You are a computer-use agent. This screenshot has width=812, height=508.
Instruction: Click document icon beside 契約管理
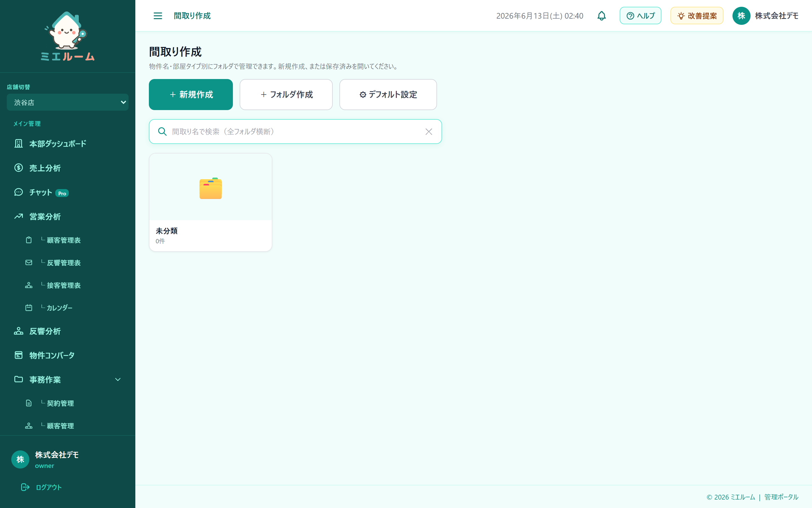pos(29,403)
